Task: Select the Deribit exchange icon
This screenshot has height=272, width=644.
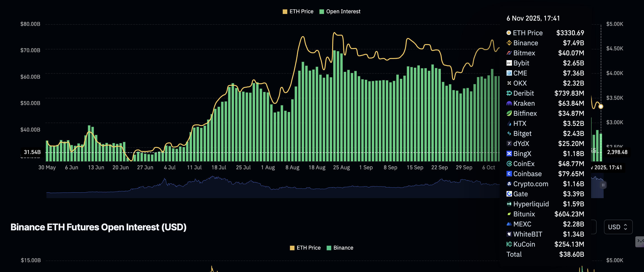Action: pos(509,93)
